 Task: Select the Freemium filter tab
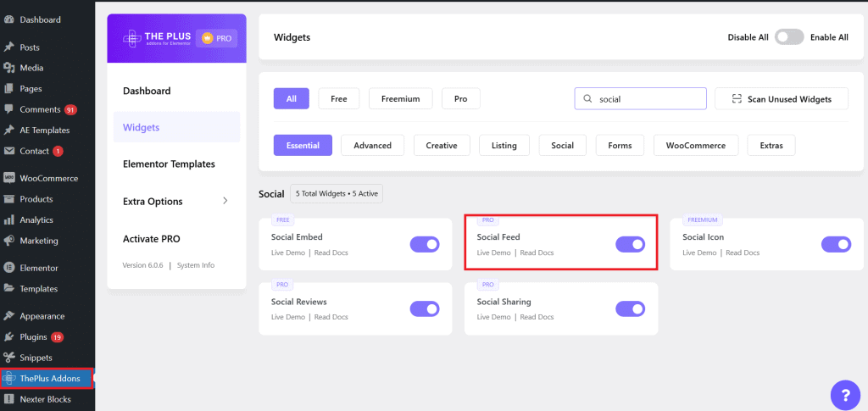click(x=400, y=99)
